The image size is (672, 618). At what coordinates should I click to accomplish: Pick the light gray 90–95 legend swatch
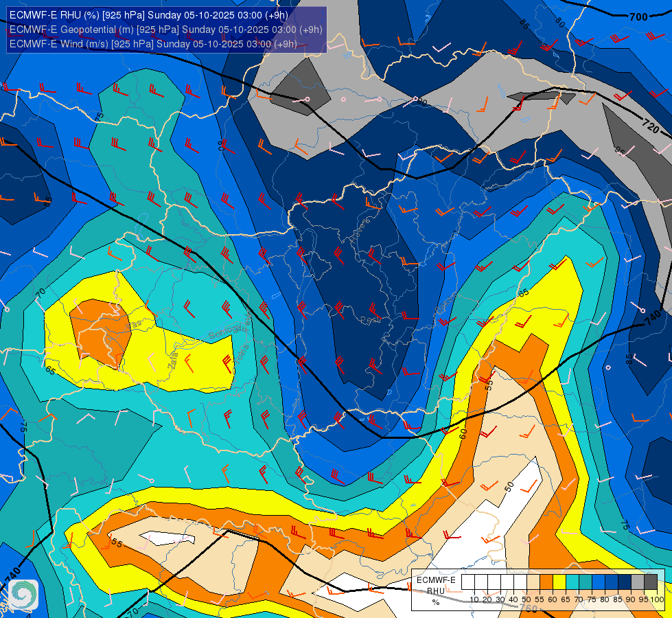[x=638, y=582]
